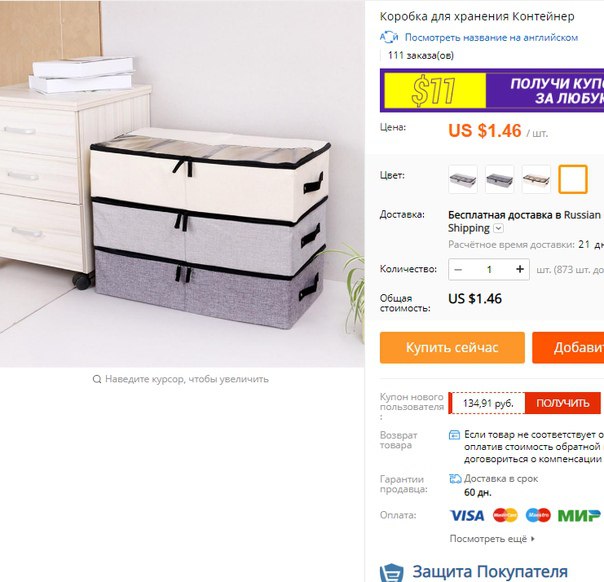Viewport: 604px width, 582px height.
Task: Click the Maestro payment logo
Action: coord(538,515)
